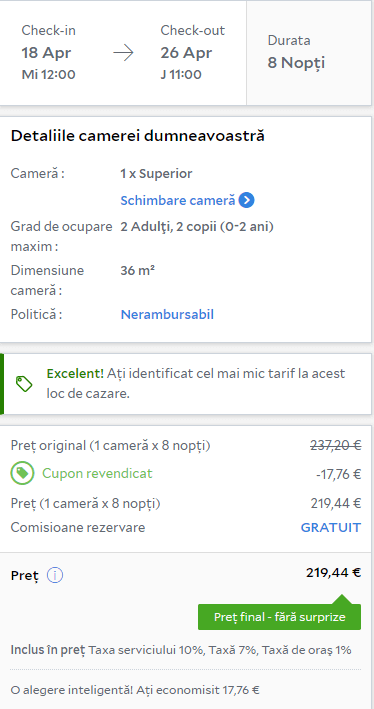Screen dimensions: 374x709
Task: Click the Detaliile camerei dumneavoastră heading
Action: (137, 136)
